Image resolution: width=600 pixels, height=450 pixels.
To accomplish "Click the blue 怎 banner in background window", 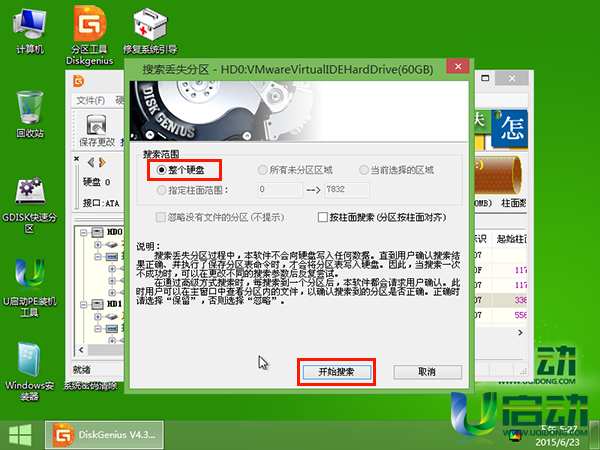I will pos(510,129).
